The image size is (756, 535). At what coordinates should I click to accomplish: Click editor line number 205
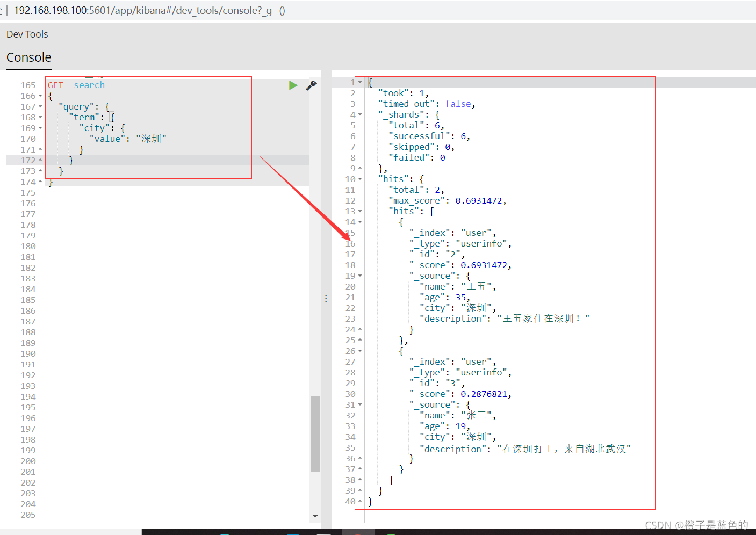[x=28, y=515]
